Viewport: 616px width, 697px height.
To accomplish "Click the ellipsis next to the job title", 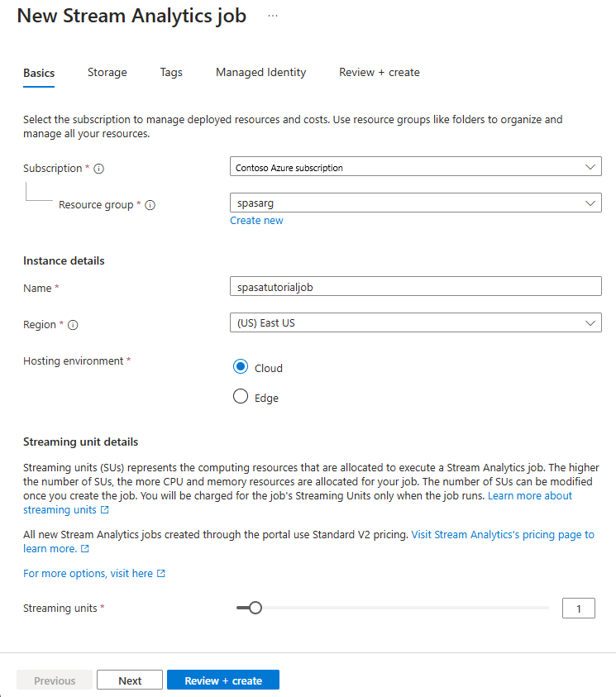I will (272, 14).
